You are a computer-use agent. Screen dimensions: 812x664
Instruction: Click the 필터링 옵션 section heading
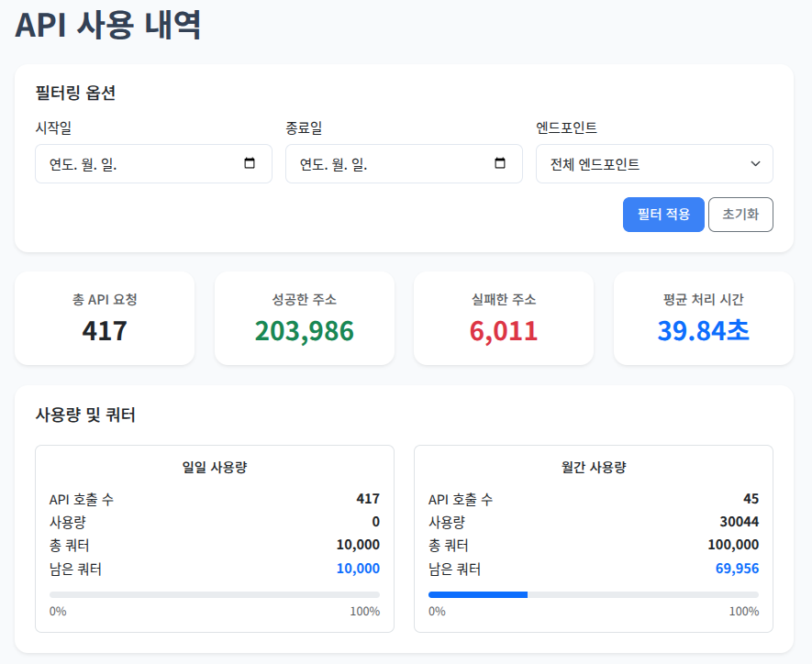(75, 93)
